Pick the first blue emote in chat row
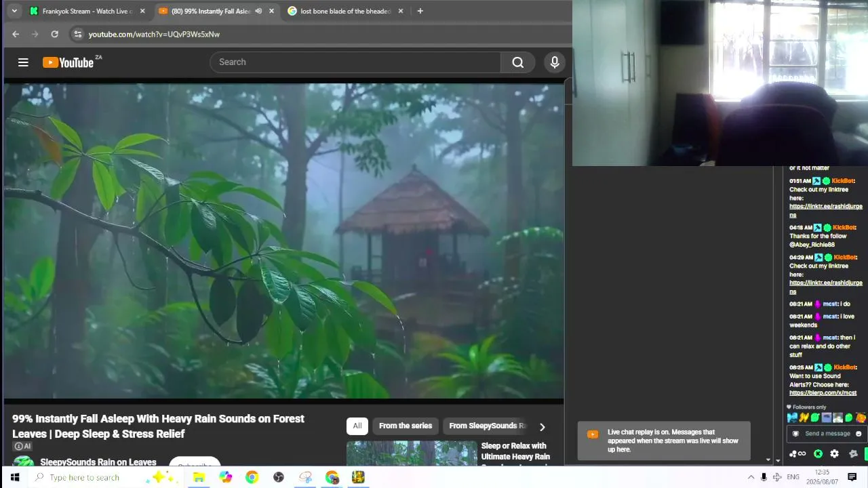The image size is (868, 488). [792, 418]
